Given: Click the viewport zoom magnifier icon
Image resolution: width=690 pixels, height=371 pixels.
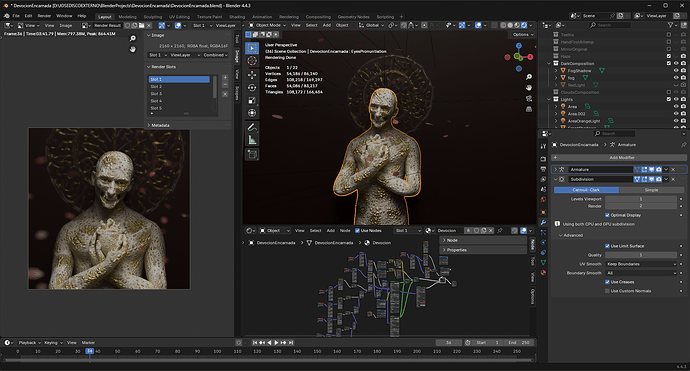Looking at the screenshot, I should click(x=529, y=77).
